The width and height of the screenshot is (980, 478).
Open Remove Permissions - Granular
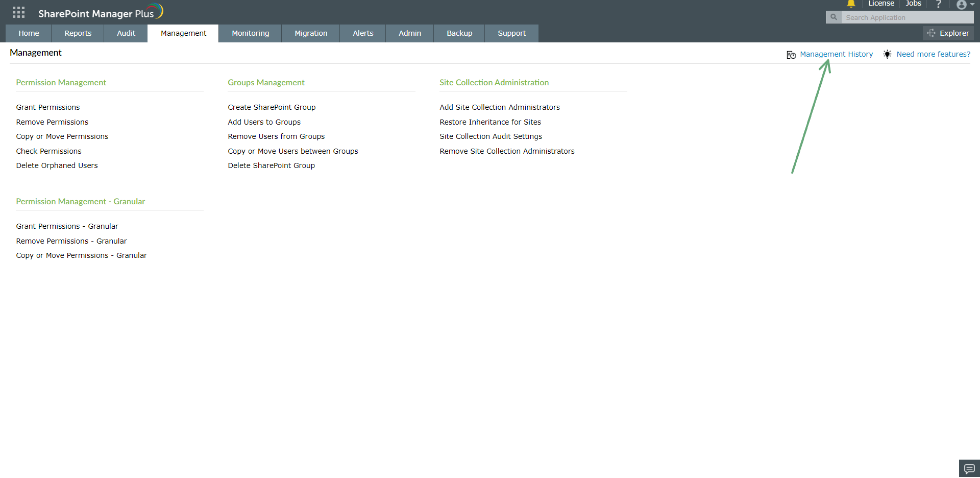[x=71, y=241]
